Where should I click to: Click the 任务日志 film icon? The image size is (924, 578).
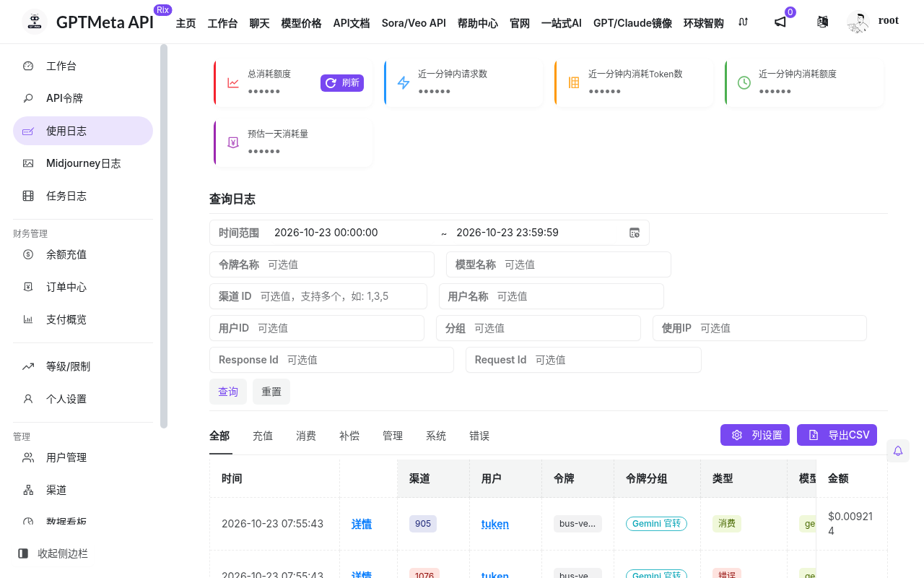pyautogui.click(x=28, y=196)
